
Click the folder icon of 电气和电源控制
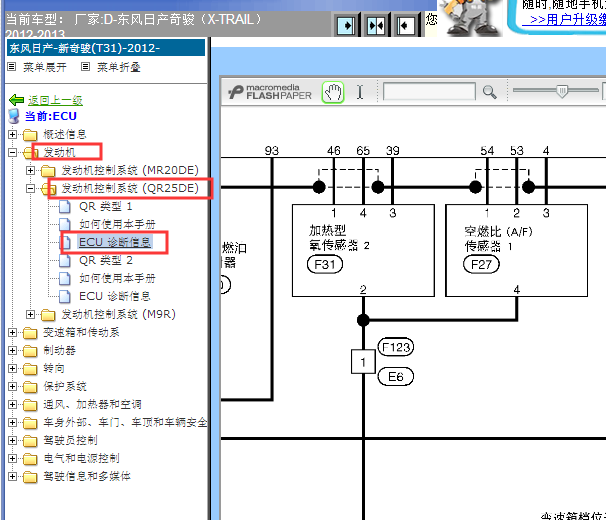(x=30, y=459)
